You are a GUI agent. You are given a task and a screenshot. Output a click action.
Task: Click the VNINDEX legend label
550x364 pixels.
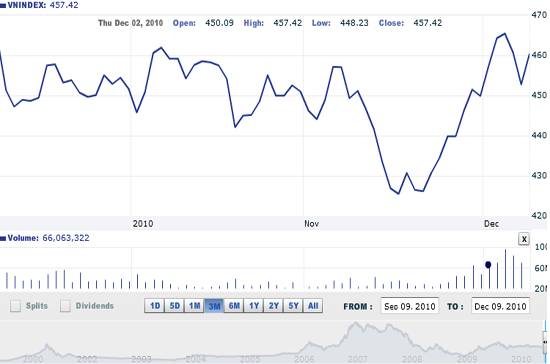pos(27,5)
